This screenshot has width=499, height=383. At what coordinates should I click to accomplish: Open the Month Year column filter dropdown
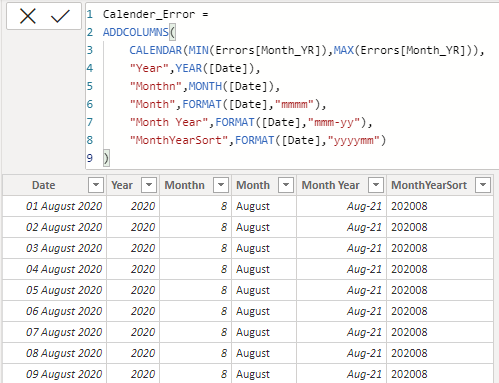click(x=376, y=185)
